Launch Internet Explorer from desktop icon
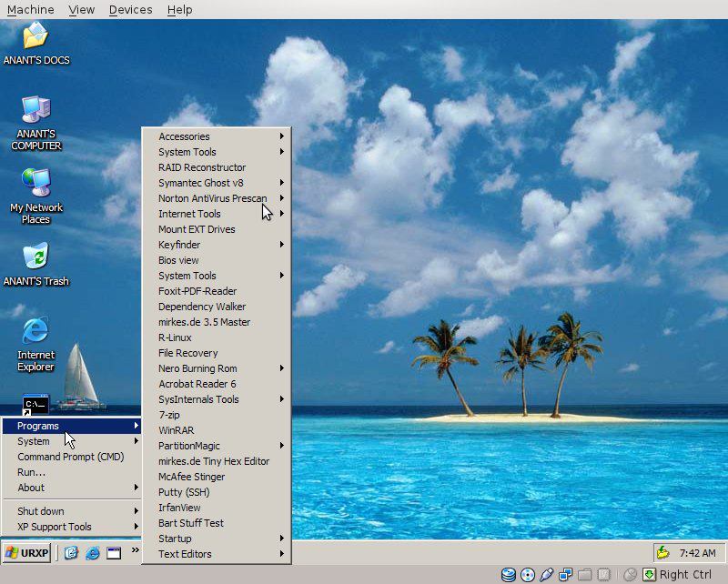The image size is (728, 584). (35, 331)
